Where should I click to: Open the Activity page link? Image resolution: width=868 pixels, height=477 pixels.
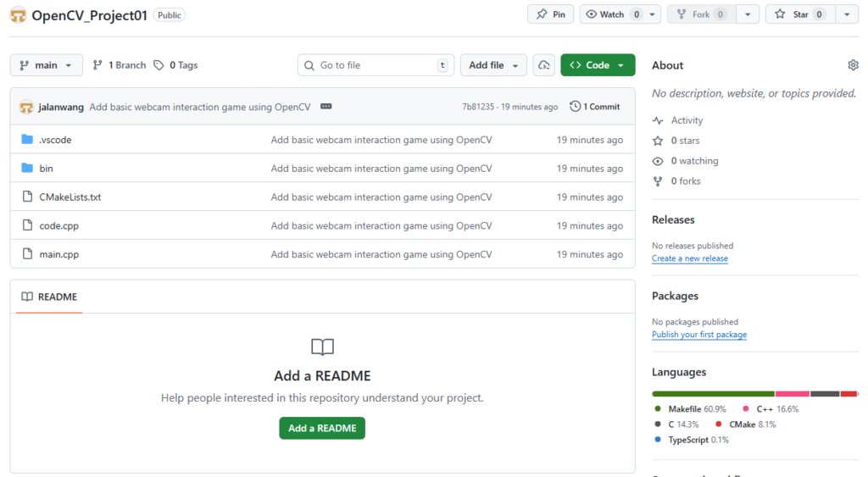point(687,120)
